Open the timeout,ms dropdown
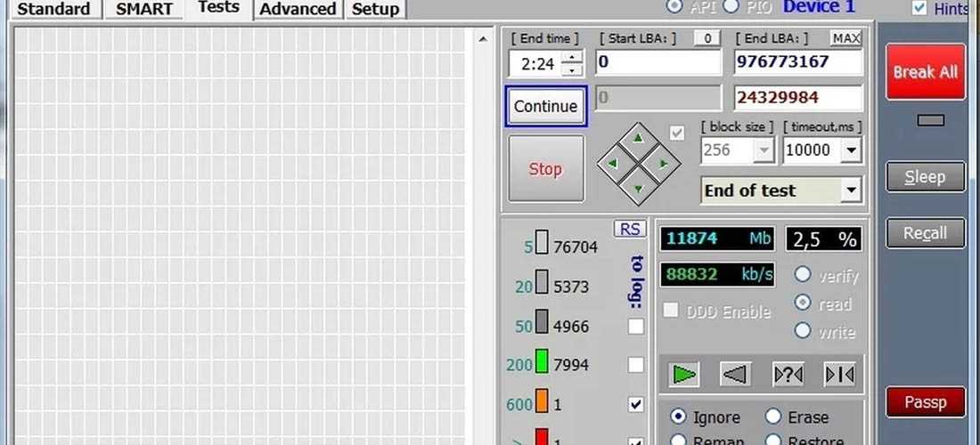This screenshot has width=980, height=445. (851, 150)
